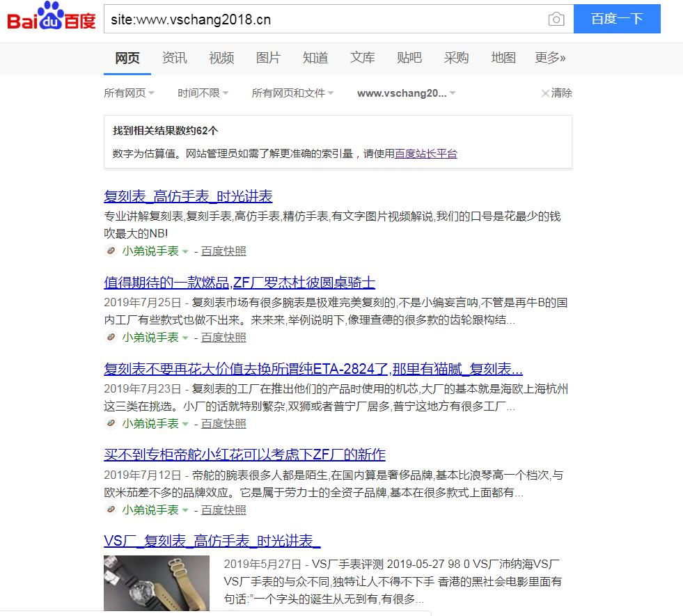Open the 图片 tab
This screenshot has width=683, height=616.
268,58
